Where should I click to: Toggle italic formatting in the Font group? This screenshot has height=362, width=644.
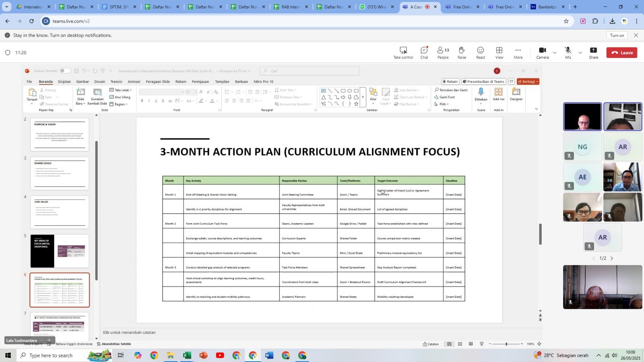(149, 101)
